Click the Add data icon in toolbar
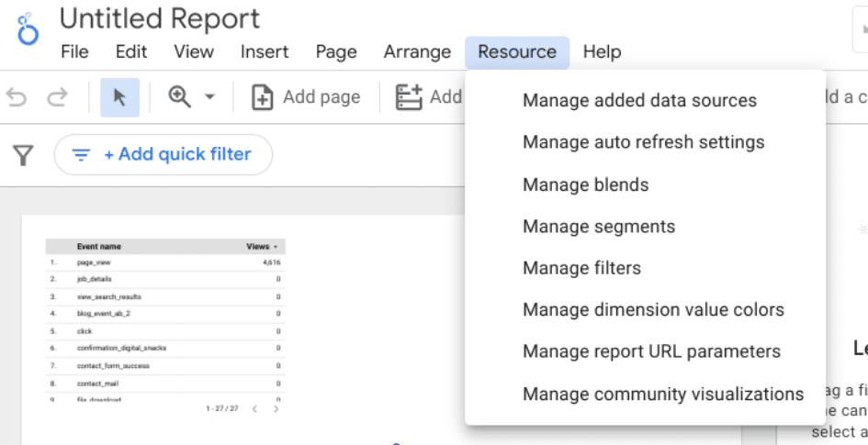The height and width of the screenshot is (445, 868). pyautogui.click(x=409, y=98)
